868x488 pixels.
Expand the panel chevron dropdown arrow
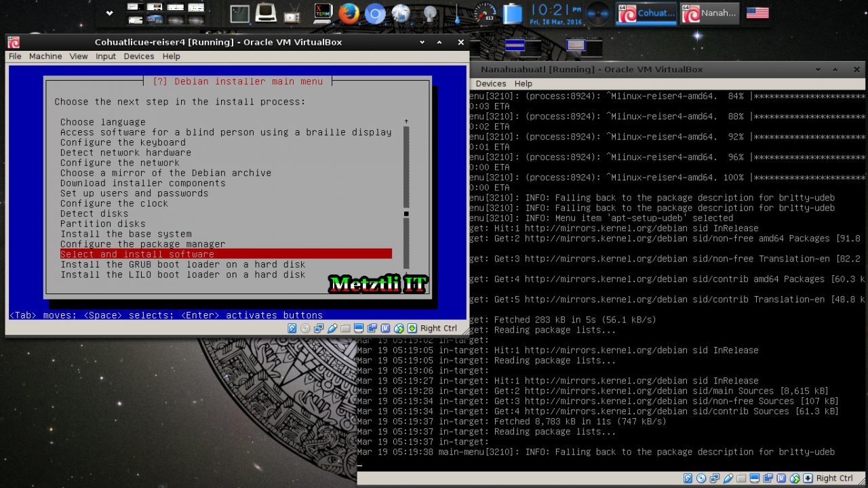click(110, 13)
